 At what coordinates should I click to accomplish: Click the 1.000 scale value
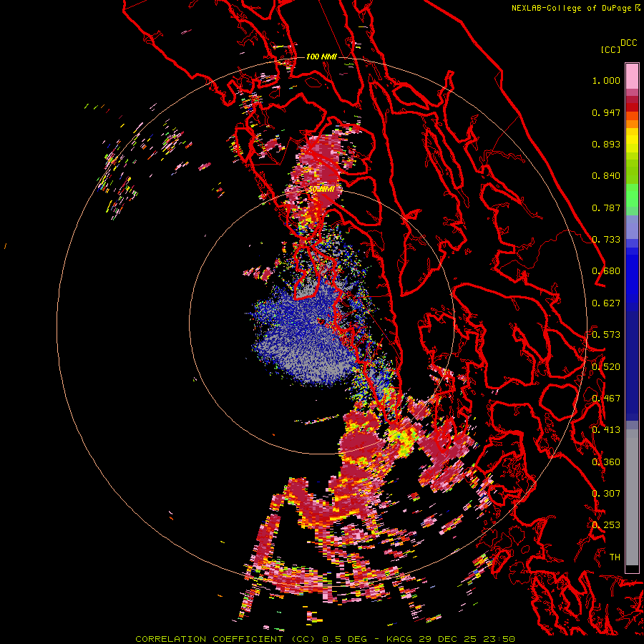click(x=606, y=80)
